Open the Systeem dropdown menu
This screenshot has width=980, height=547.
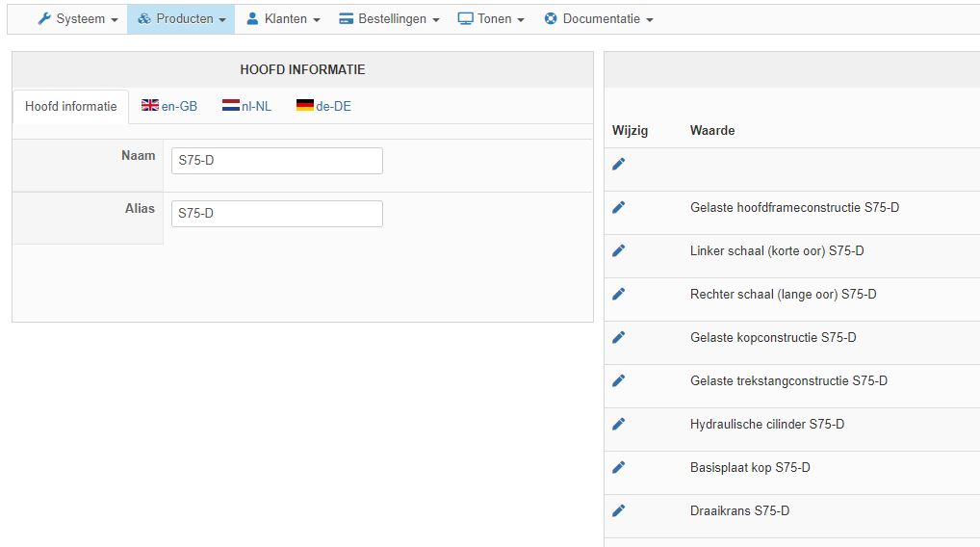pyautogui.click(x=78, y=18)
